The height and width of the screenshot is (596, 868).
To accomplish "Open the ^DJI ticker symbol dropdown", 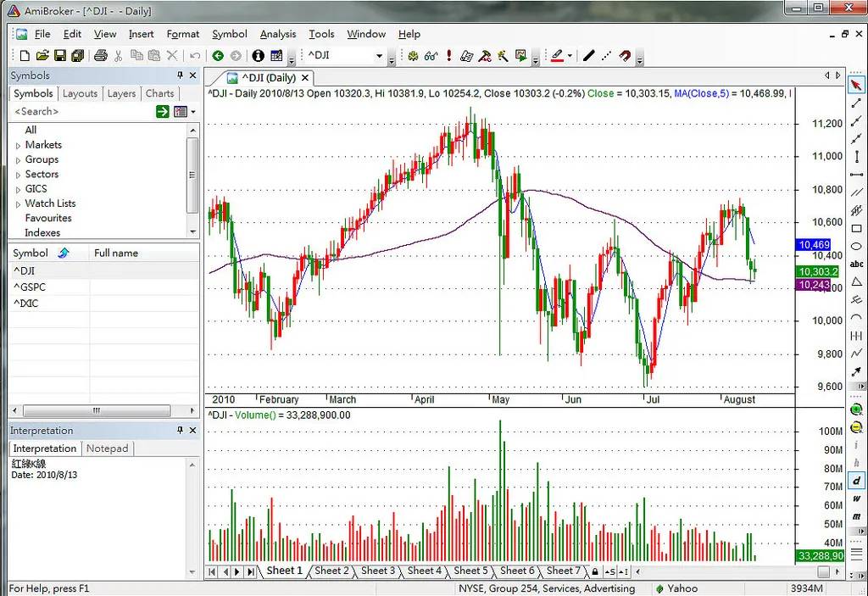I will pos(379,56).
